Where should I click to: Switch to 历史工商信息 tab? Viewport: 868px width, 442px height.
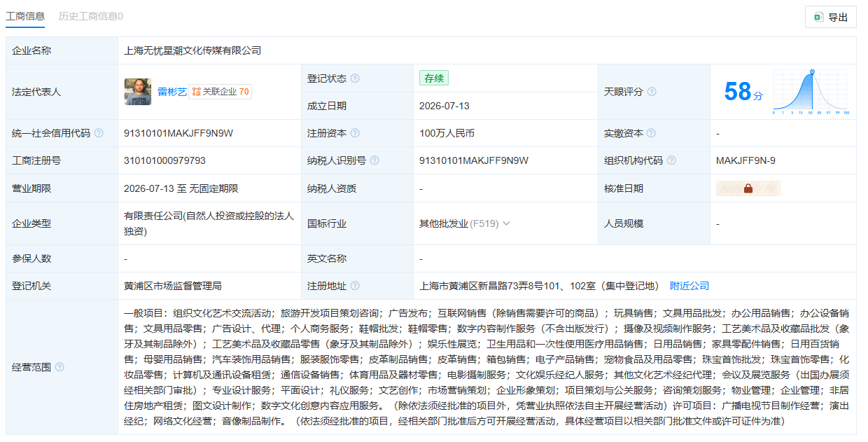pyautogui.click(x=91, y=15)
